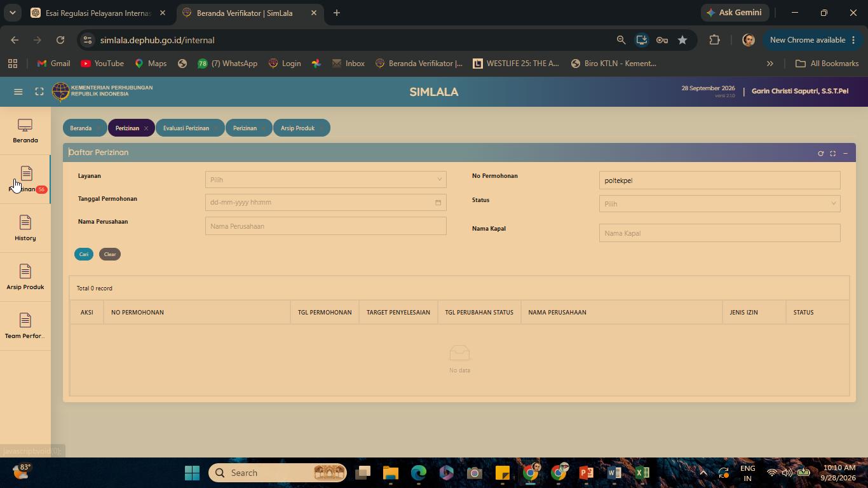868x488 pixels.
Task: Switch to the Arsip Produk tab
Action: (298, 128)
